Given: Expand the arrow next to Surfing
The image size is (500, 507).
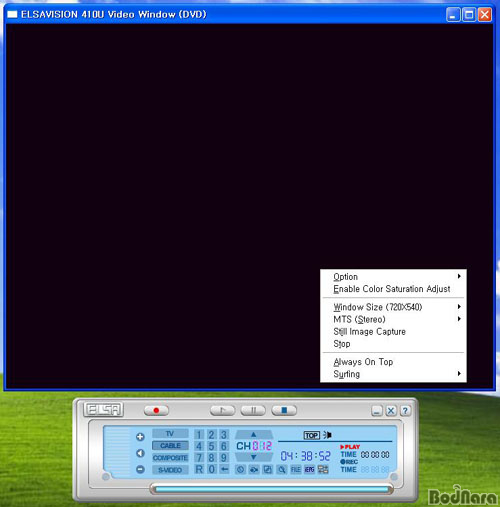Looking at the screenshot, I should [x=459, y=374].
